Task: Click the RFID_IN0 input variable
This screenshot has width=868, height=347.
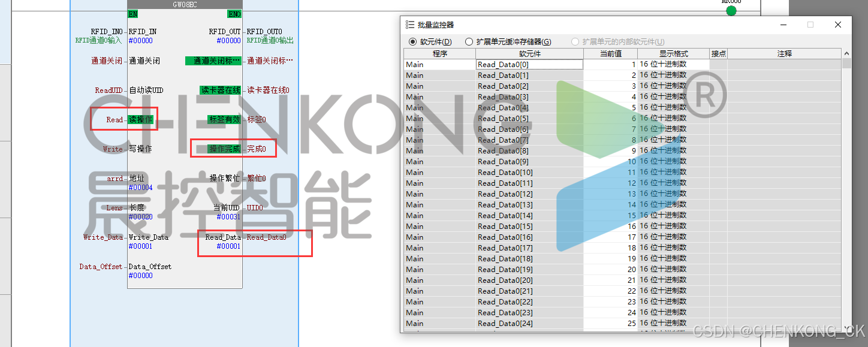Action: (107, 32)
